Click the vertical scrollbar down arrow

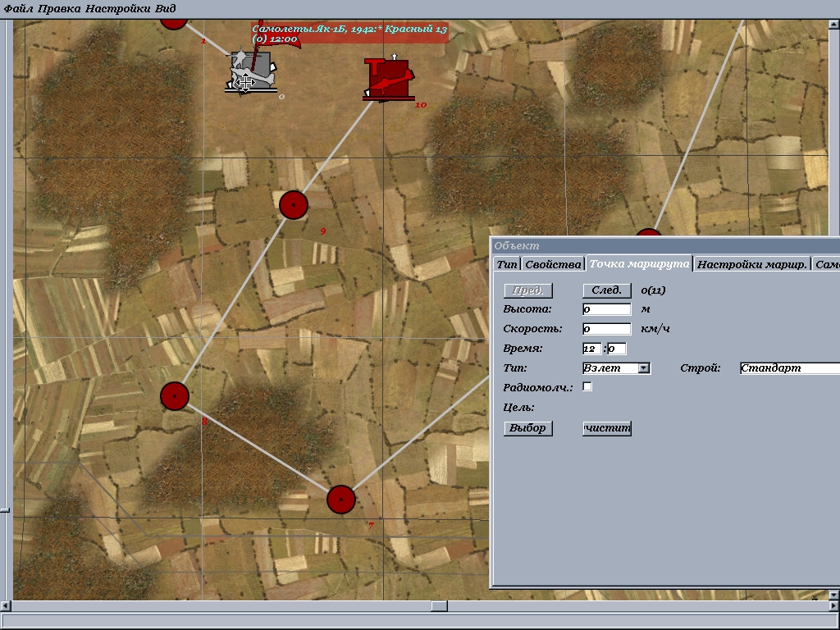pos(834,595)
